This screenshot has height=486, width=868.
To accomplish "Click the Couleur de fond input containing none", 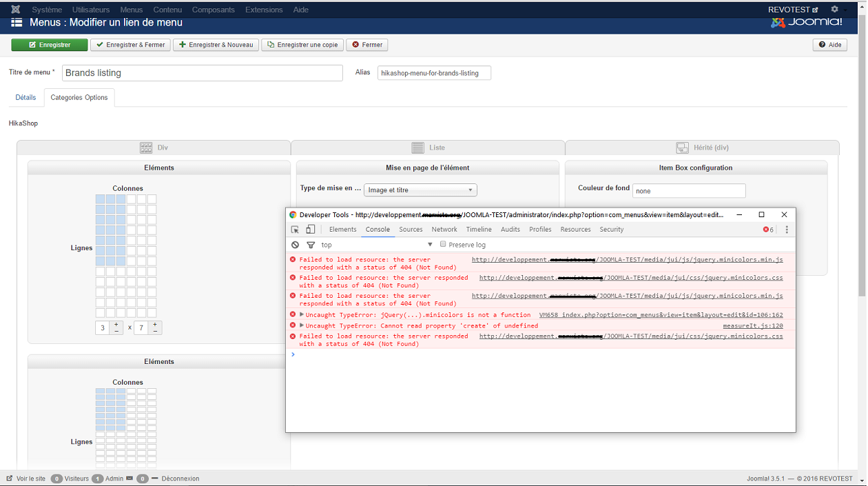I will tap(689, 191).
